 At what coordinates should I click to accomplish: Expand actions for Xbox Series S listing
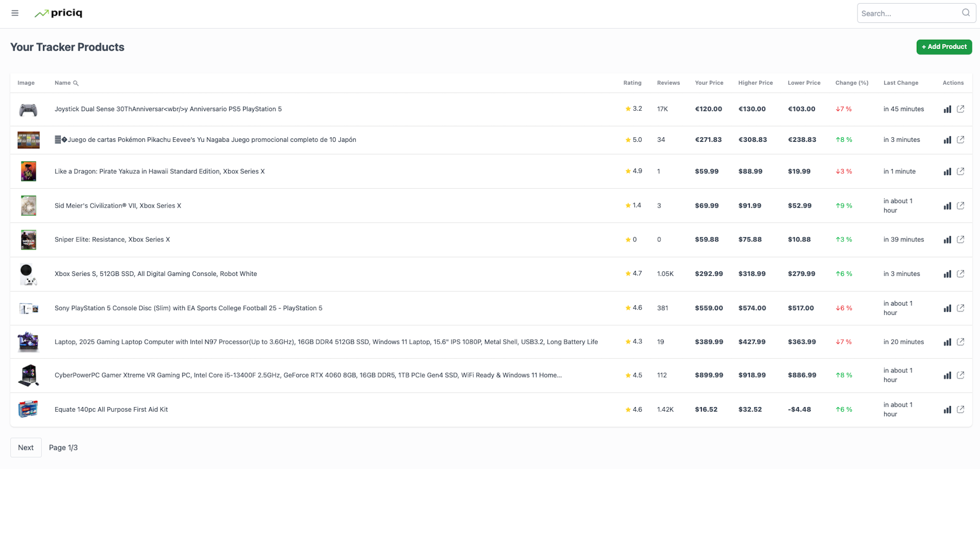[961, 274]
